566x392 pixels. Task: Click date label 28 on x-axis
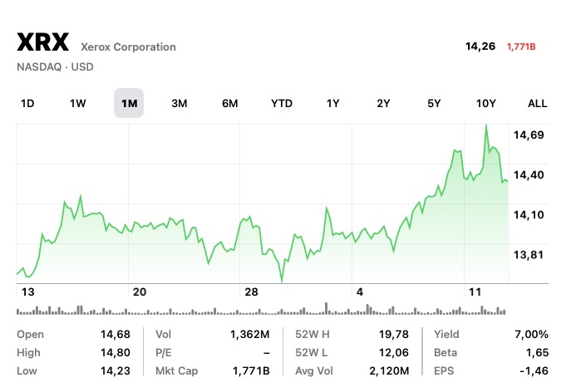tap(251, 292)
